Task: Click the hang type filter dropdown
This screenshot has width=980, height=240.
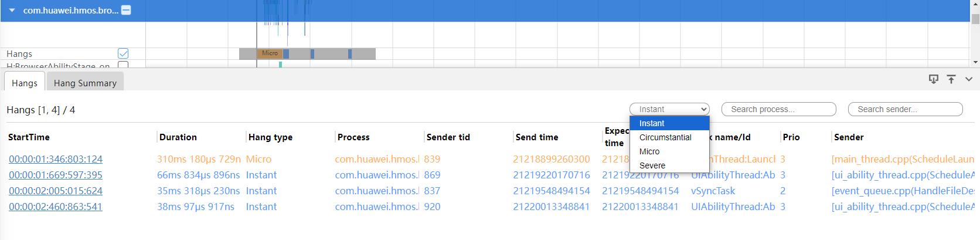Action: point(669,109)
